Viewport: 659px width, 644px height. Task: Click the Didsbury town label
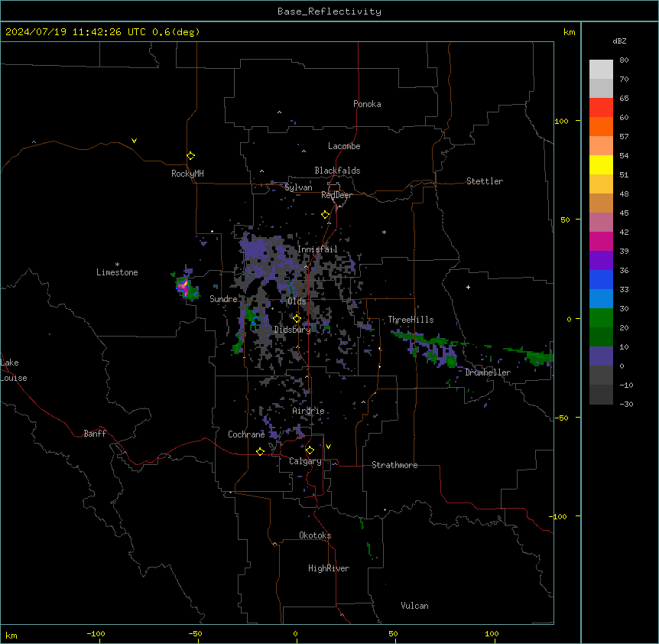point(292,330)
